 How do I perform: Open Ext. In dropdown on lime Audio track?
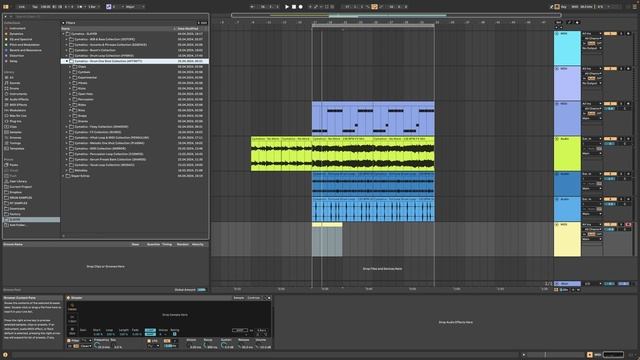tap(592, 139)
